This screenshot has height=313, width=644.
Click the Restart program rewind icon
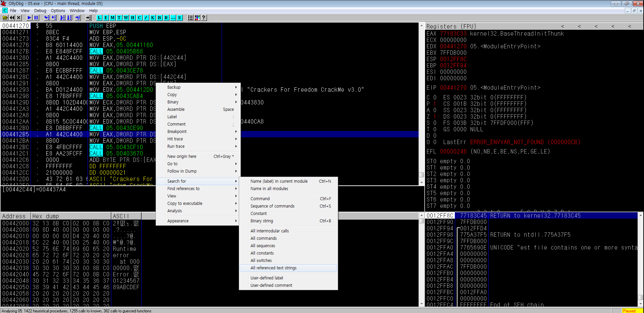coord(12,18)
